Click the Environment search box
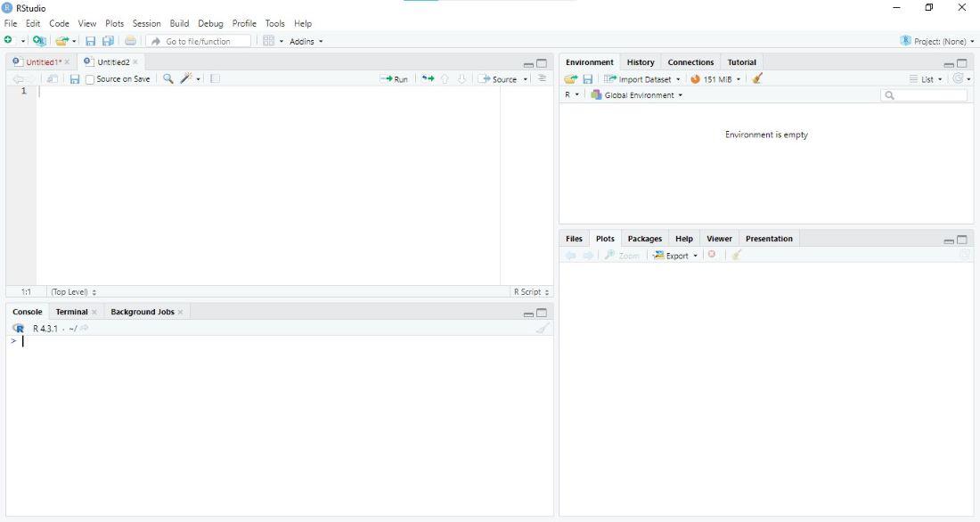This screenshot has height=522, width=980. 924,95
